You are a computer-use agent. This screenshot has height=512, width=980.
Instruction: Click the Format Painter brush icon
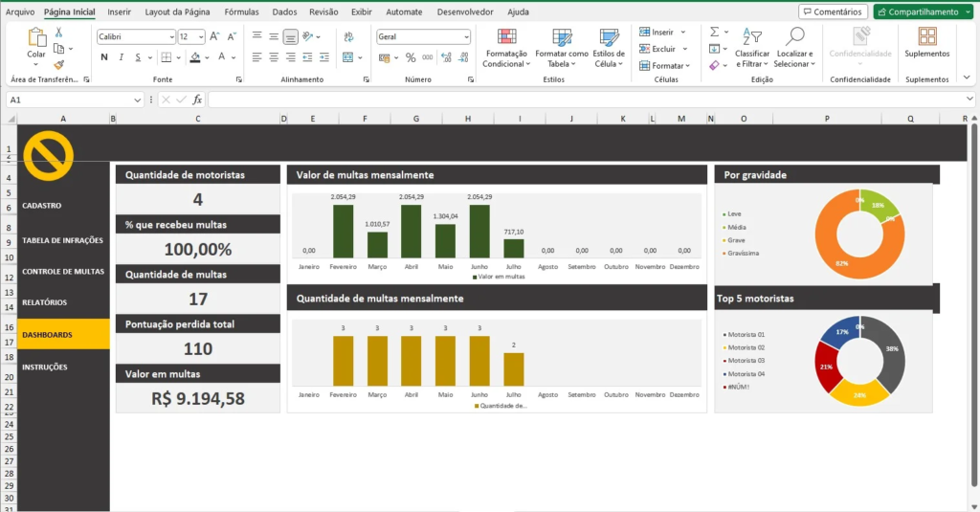pyautogui.click(x=58, y=65)
